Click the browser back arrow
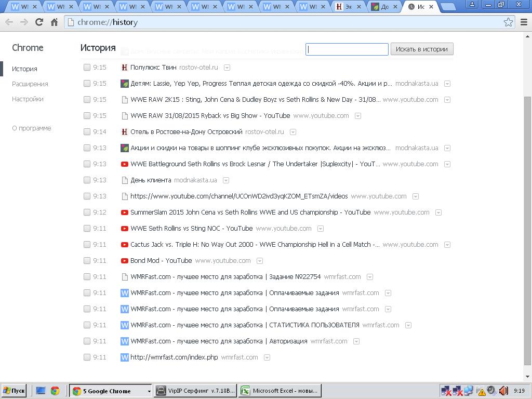This screenshot has height=399, width=532. click(x=9, y=22)
